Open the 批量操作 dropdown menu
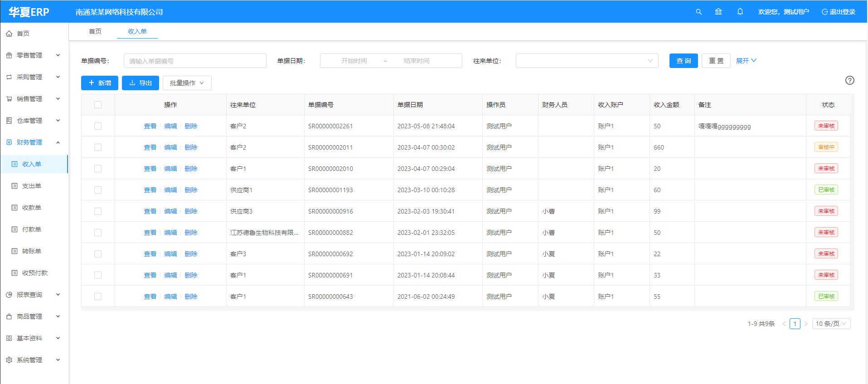Screen dimensions: 868x384 (187, 83)
